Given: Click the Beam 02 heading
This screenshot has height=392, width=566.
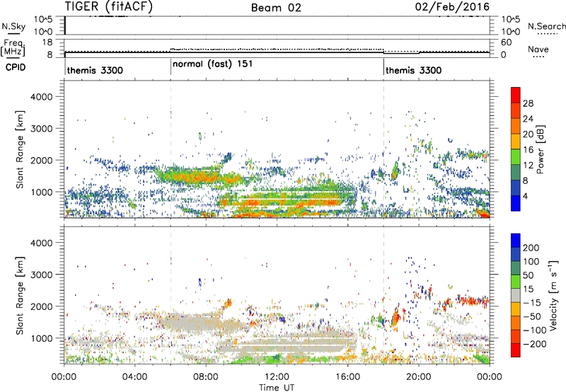Looking at the screenshot, I should click(x=276, y=7).
